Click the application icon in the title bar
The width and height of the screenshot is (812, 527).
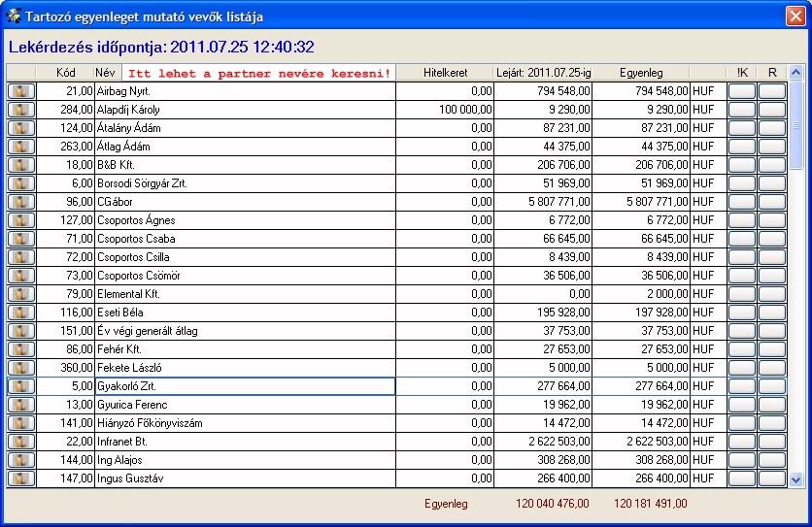14,16
